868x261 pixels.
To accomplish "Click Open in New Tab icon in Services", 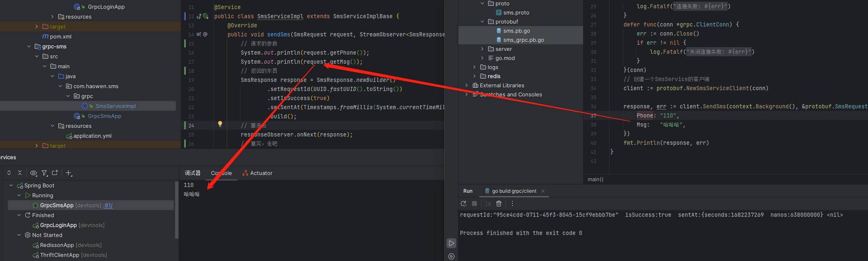I will point(55,173).
